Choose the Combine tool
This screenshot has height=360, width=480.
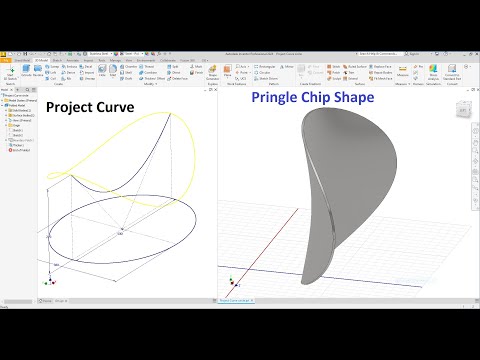tap(148, 72)
